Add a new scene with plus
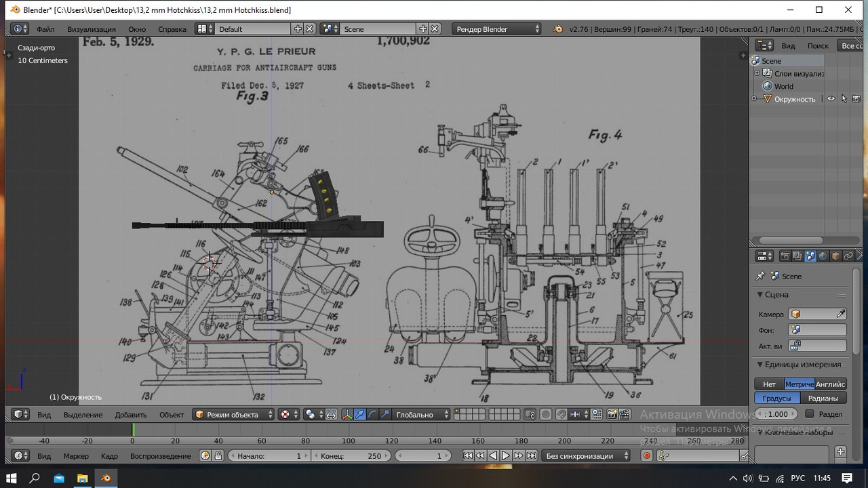868x488 pixels. pyautogui.click(x=423, y=29)
